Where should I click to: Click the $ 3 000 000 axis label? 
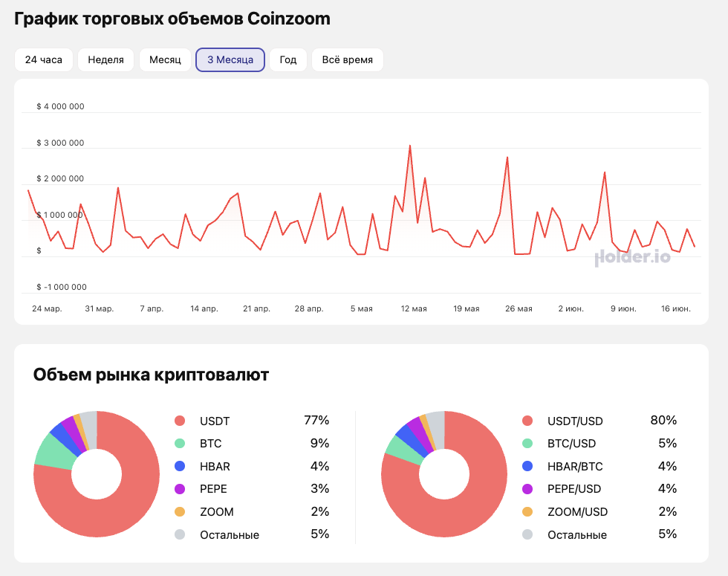(x=60, y=143)
